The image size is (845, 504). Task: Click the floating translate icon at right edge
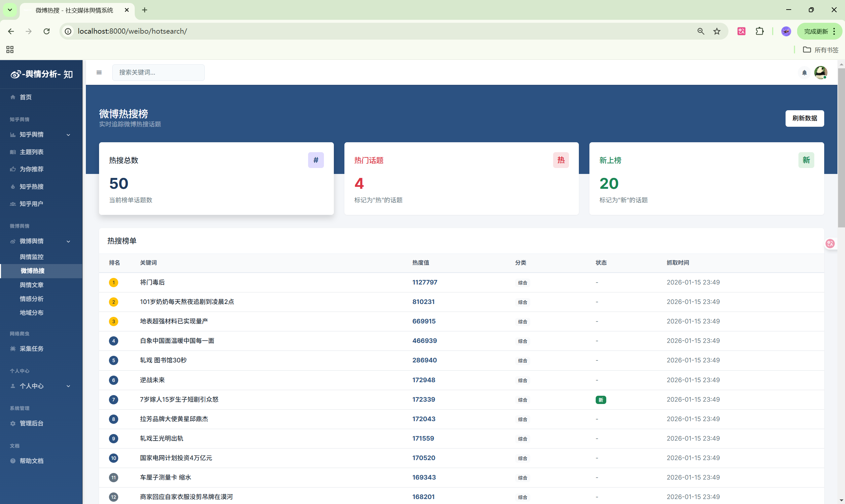pos(830,244)
